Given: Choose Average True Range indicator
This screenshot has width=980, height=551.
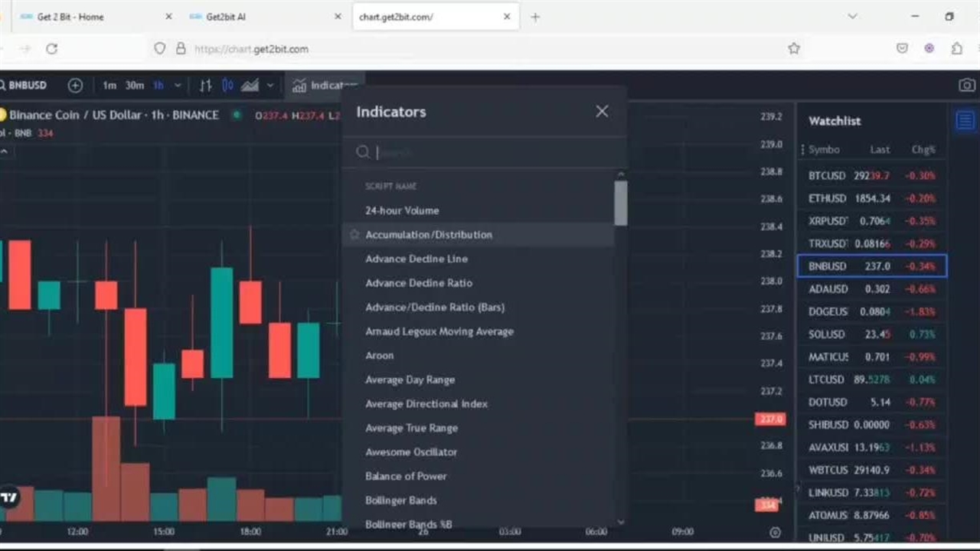Looking at the screenshot, I should click(411, 428).
